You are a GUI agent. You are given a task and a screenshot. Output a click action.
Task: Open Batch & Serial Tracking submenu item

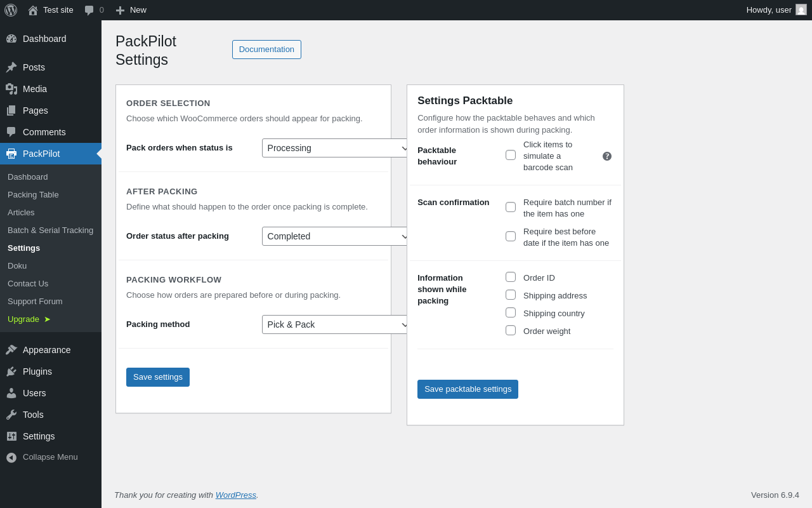[x=50, y=230]
